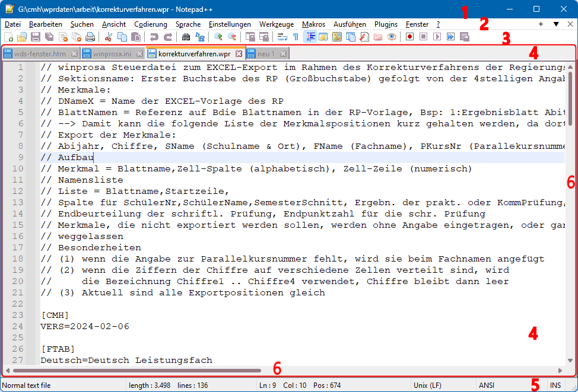Image resolution: width=578 pixels, height=392 pixels.
Task: Click the New file toolbar icon
Action: click(8, 37)
